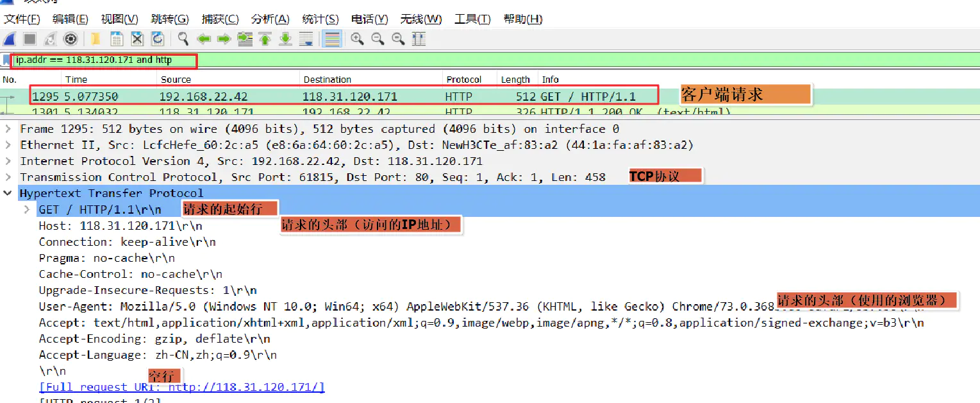Open the 工具(T) menu
The height and width of the screenshot is (403, 980).
(472, 19)
